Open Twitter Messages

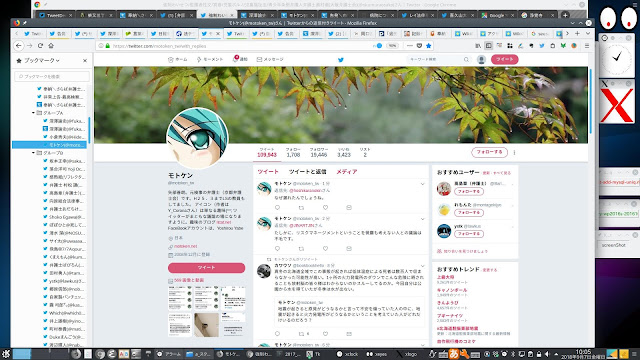(270, 60)
